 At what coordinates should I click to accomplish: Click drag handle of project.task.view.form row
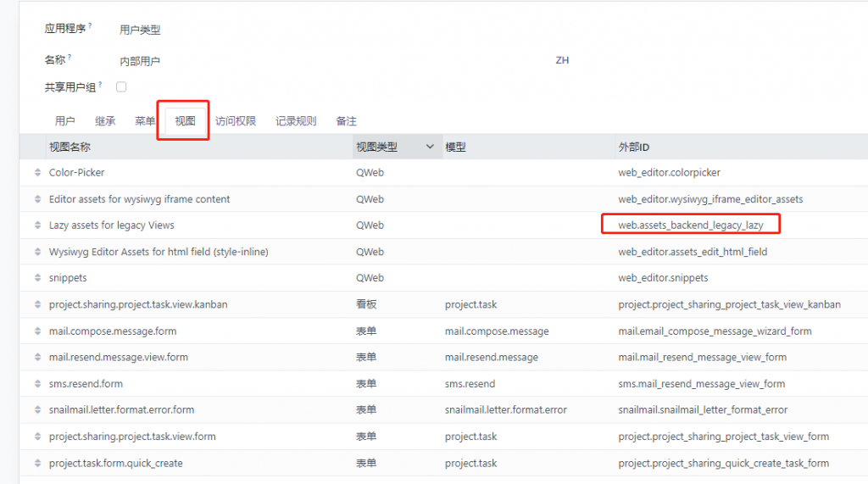[x=37, y=437]
